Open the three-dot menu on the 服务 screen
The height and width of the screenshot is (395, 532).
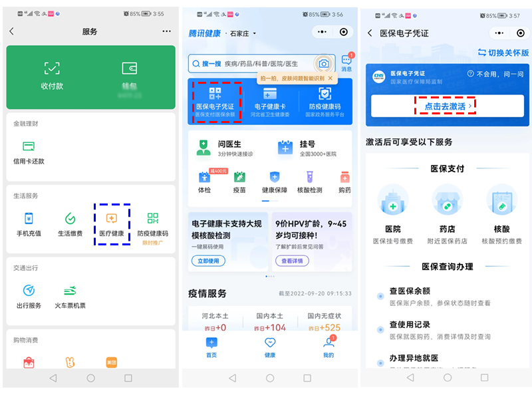click(x=167, y=31)
